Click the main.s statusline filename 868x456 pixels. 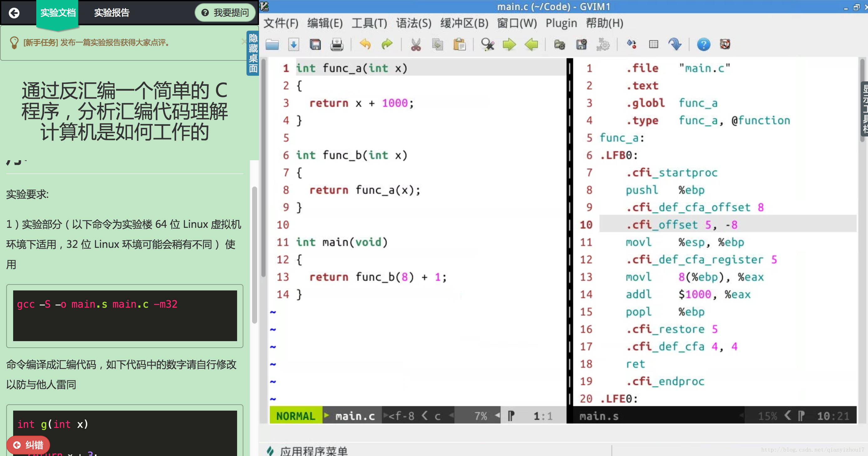pos(599,416)
